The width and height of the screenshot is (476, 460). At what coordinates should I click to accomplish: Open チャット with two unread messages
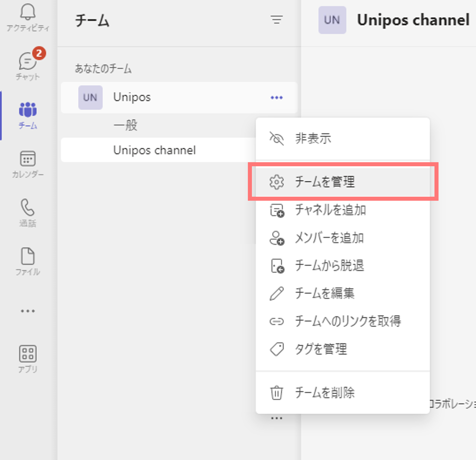(x=28, y=65)
